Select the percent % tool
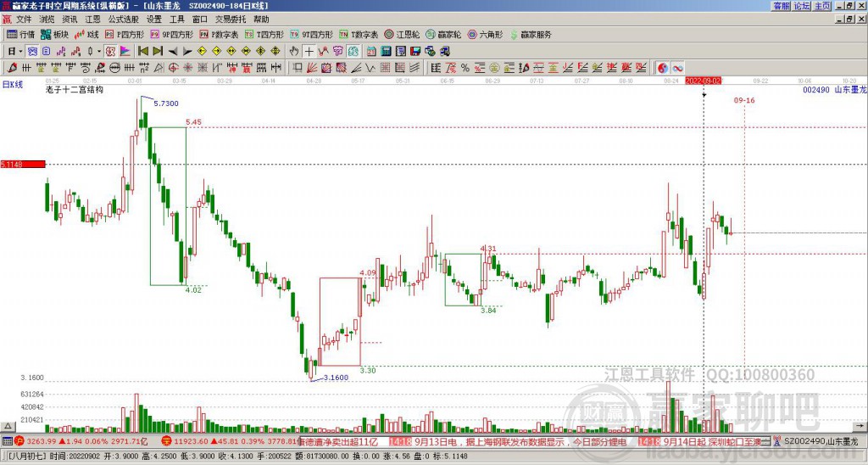This screenshot has width=868, height=465. click(465, 68)
